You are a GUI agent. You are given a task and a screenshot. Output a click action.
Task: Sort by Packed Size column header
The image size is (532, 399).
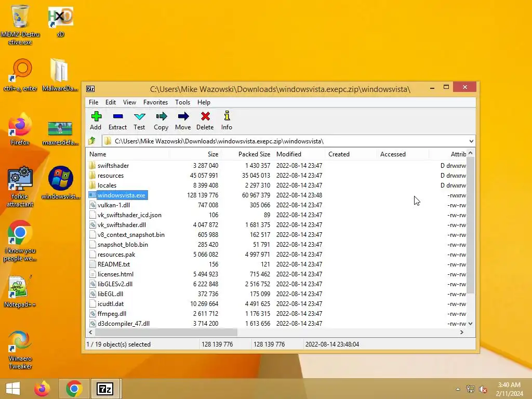(x=247, y=154)
